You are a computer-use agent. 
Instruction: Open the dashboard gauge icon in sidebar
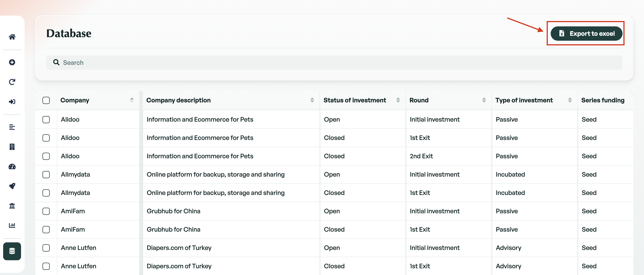tap(12, 167)
